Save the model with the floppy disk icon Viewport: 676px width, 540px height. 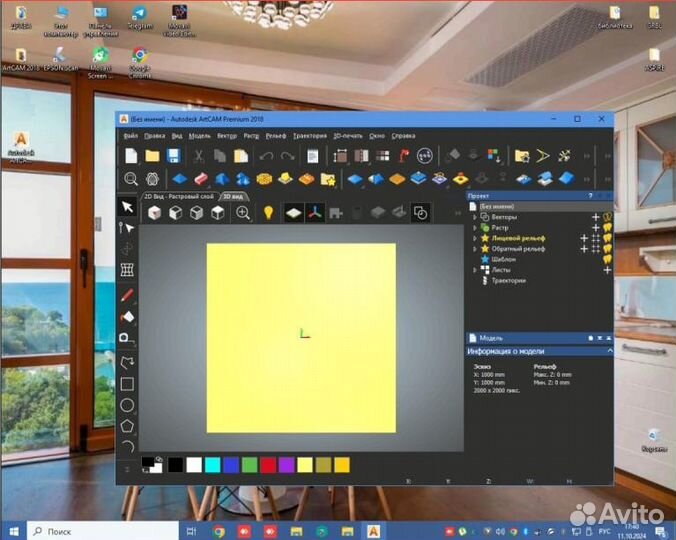point(173,156)
